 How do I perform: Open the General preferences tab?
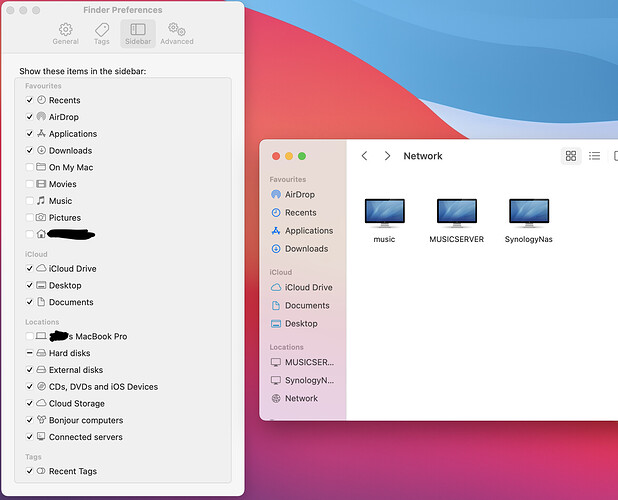(65, 34)
